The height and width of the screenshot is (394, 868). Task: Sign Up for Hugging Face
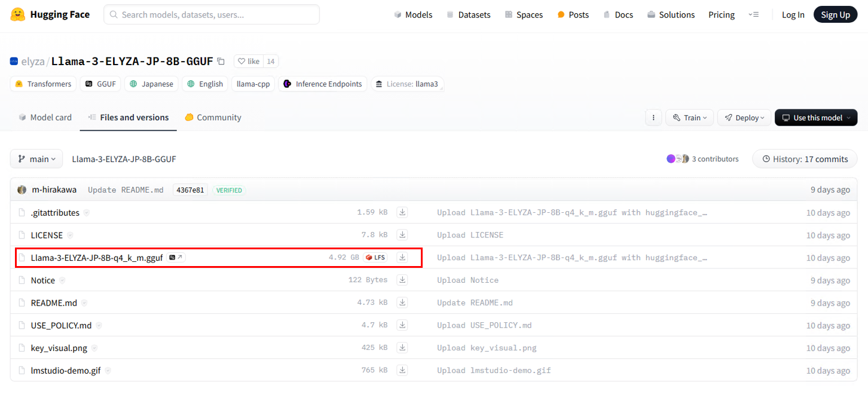[x=835, y=14]
